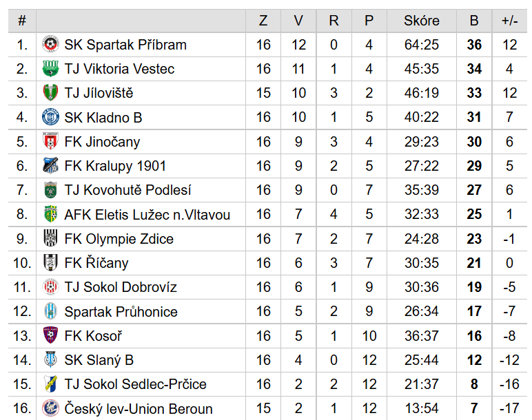
Task: Sort by the +/- column header
Action: pyautogui.click(x=510, y=21)
